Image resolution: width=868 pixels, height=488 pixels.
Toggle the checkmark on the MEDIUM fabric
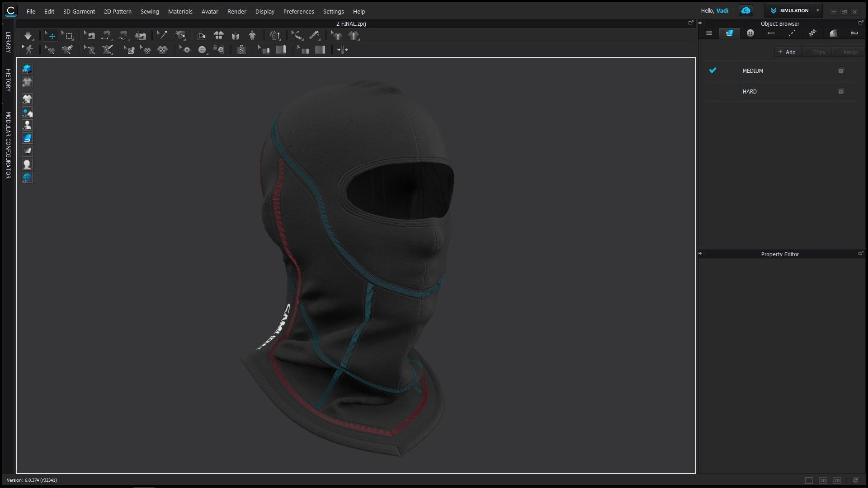tap(713, 70)
